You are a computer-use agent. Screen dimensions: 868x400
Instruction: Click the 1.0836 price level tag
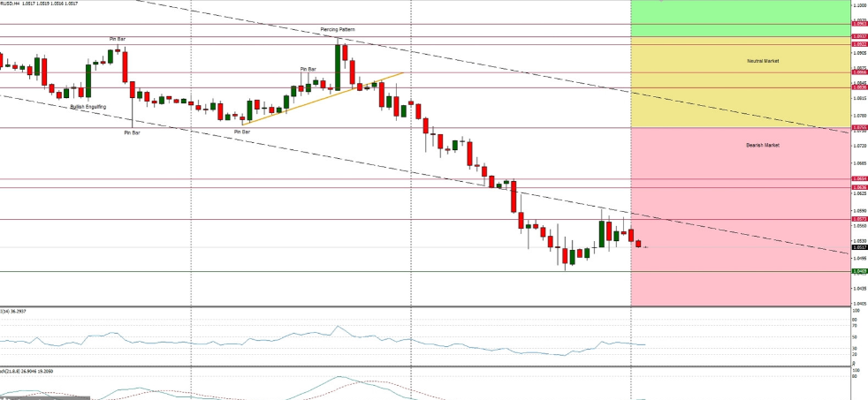coord(857,87)
